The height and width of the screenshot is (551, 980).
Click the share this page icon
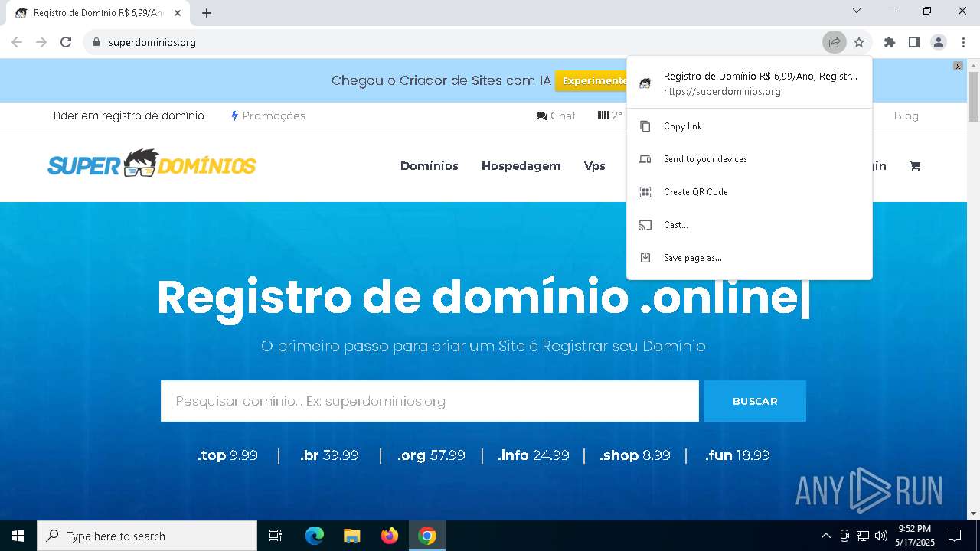click(x=835, y=42)
